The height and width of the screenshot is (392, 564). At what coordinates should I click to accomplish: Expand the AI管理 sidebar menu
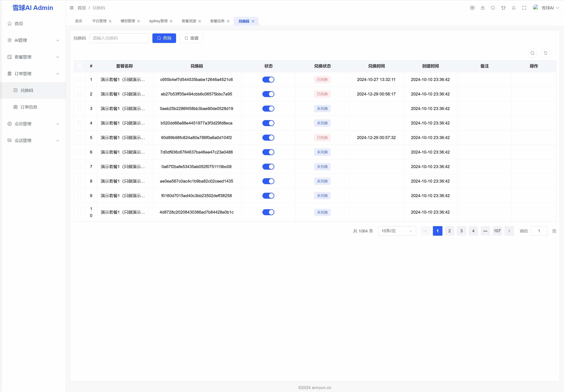point(33,40)
